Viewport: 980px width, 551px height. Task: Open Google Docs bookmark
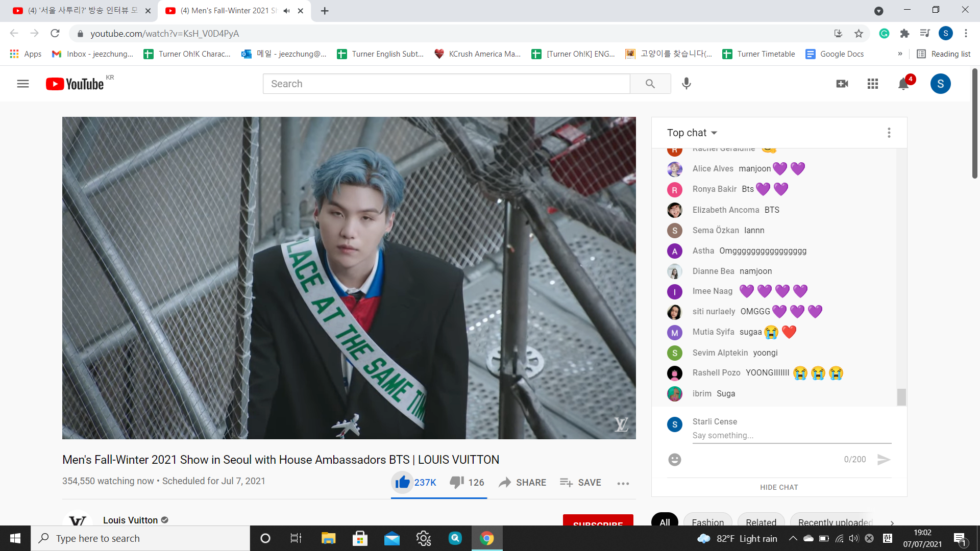tap(835, 54)
